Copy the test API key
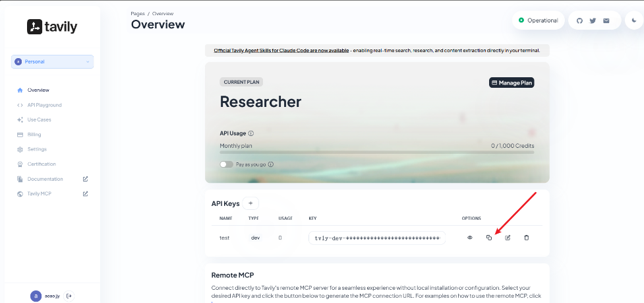This screenshot has height=303, width=644. tap(488, 238)
